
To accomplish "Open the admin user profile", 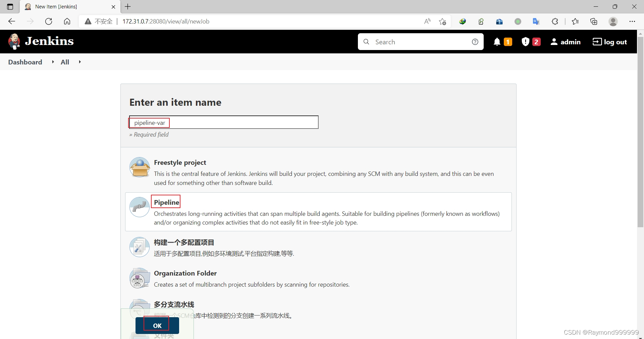I will tap(566, 42).
